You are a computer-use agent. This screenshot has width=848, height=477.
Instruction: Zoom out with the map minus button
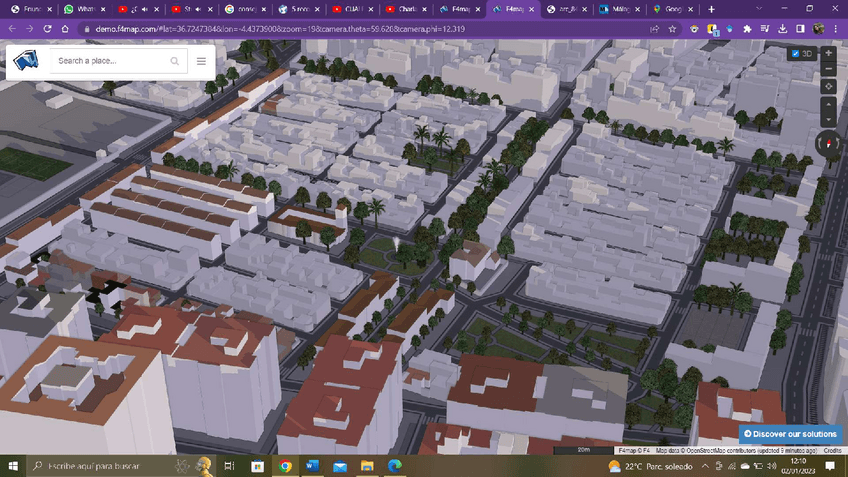[x=829, y=69]
